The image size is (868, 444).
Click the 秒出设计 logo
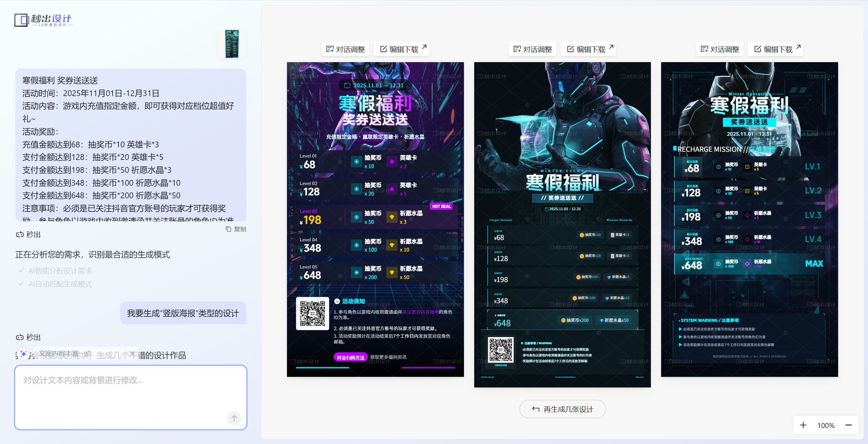43,20
